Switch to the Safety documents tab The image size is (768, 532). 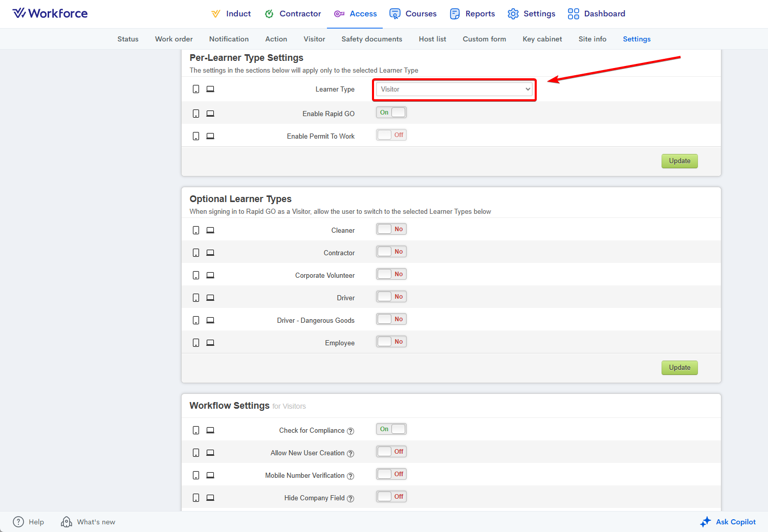[371, 39]
